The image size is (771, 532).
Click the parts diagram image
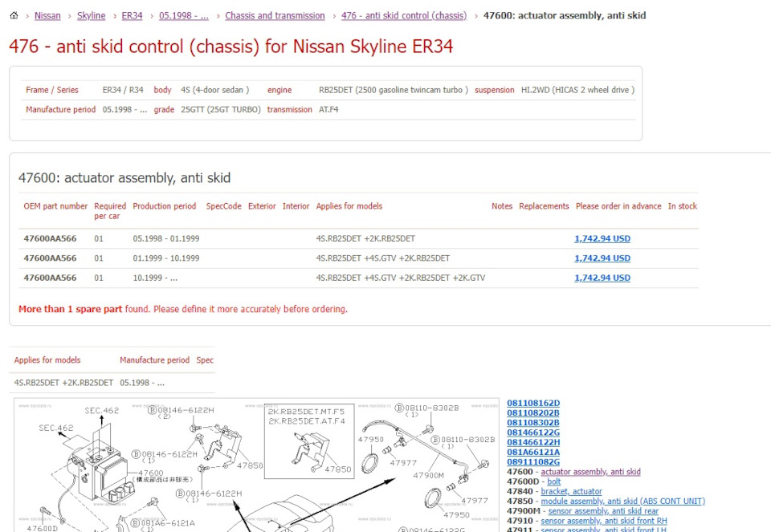click(257, 465)
